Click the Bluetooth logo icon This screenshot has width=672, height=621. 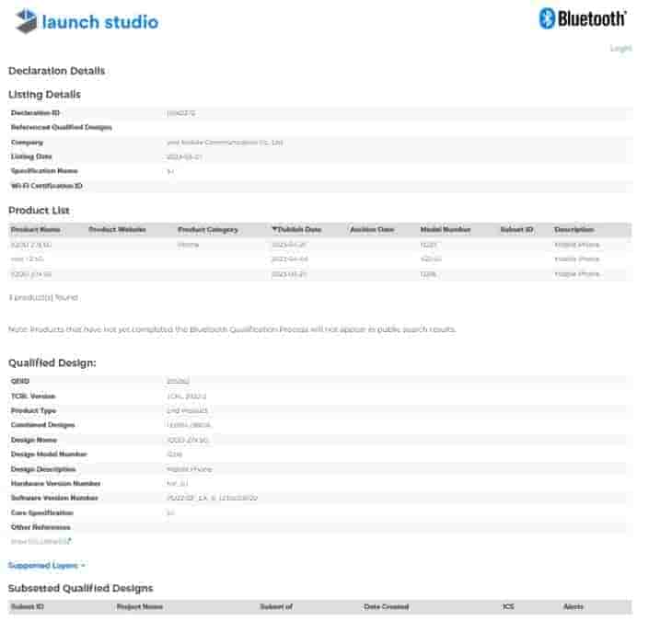(547, 18)
